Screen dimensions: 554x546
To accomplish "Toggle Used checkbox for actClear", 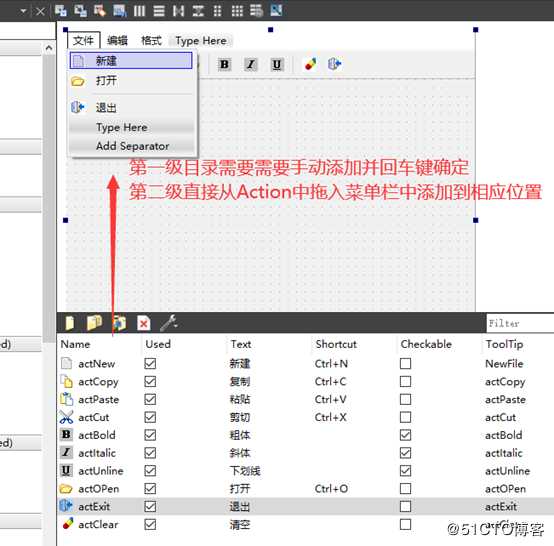I will coord(150,524).
